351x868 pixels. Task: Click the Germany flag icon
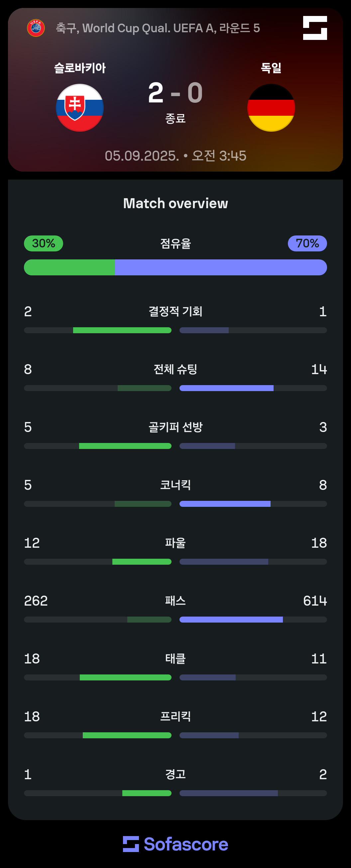(271, 108)
